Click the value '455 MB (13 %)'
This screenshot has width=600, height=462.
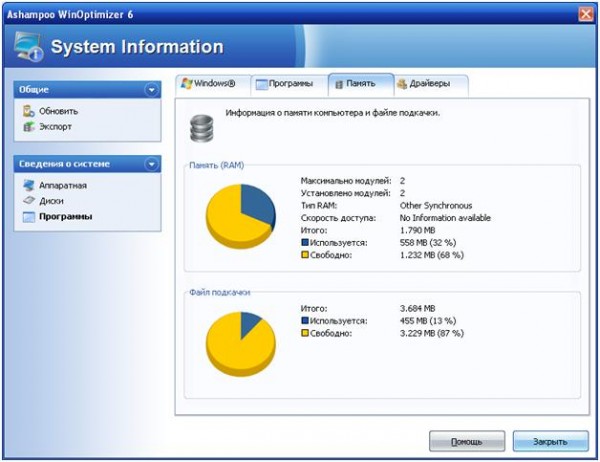tap(428, 321)
